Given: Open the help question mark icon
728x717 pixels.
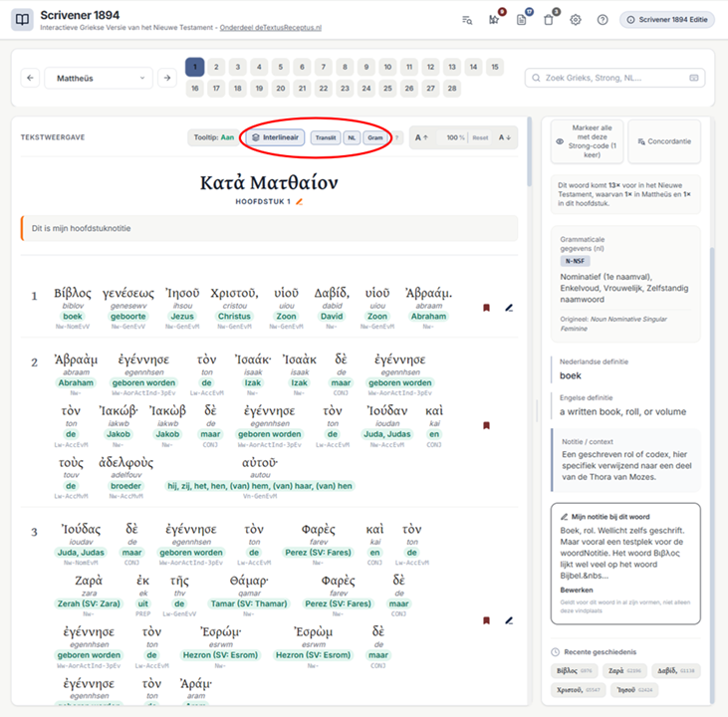Looking at the screenshot, I should (x=603, y=20).
